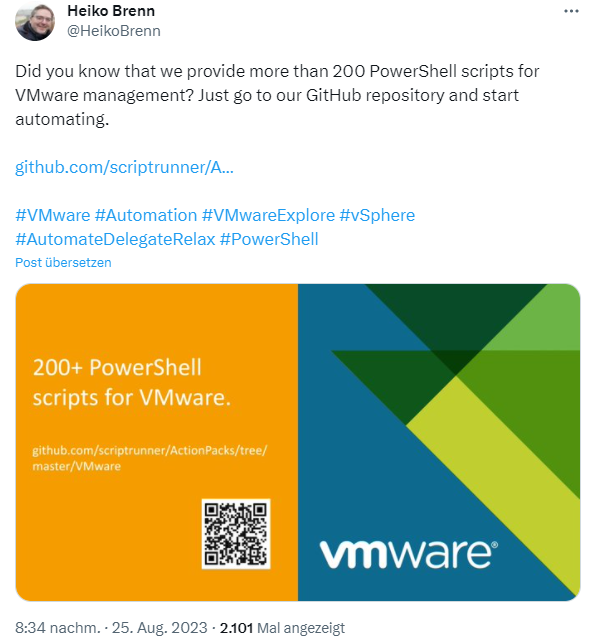Open the three-dot more options menu
Image resolution: width=597 pixels, height=643 pixels.
[x=571, y=11]
